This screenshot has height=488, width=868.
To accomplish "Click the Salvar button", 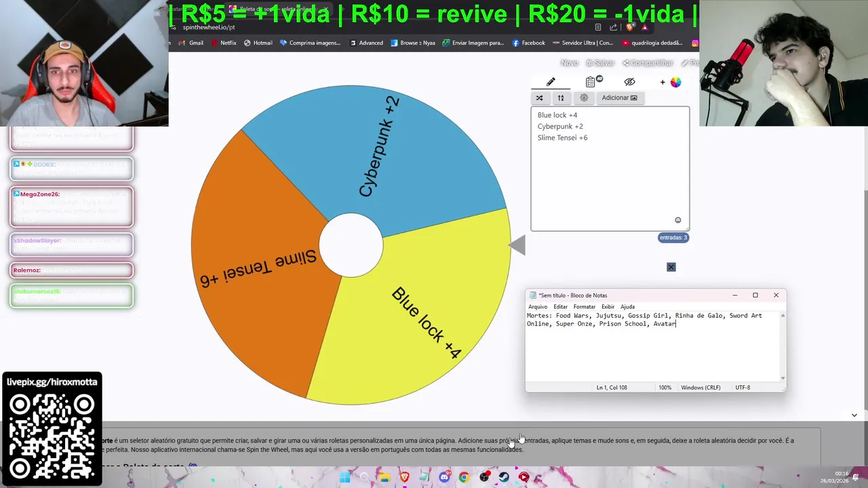I will click(600, 63).
